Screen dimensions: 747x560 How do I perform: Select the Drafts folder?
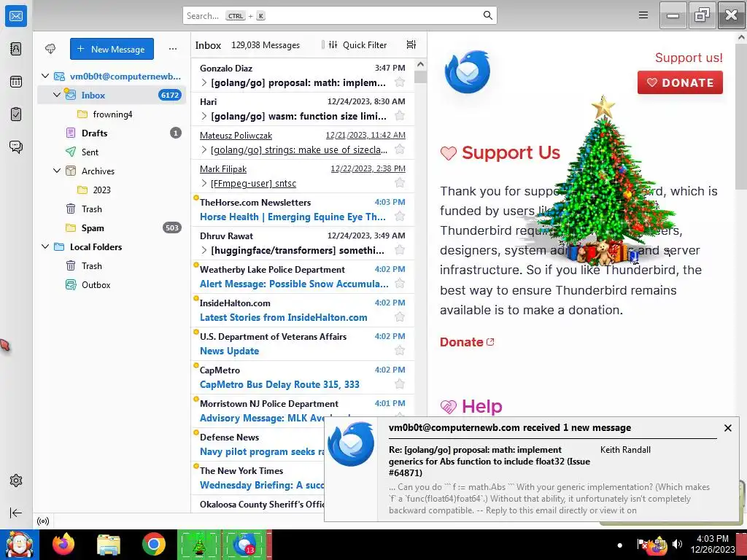(x=112, y=133)
